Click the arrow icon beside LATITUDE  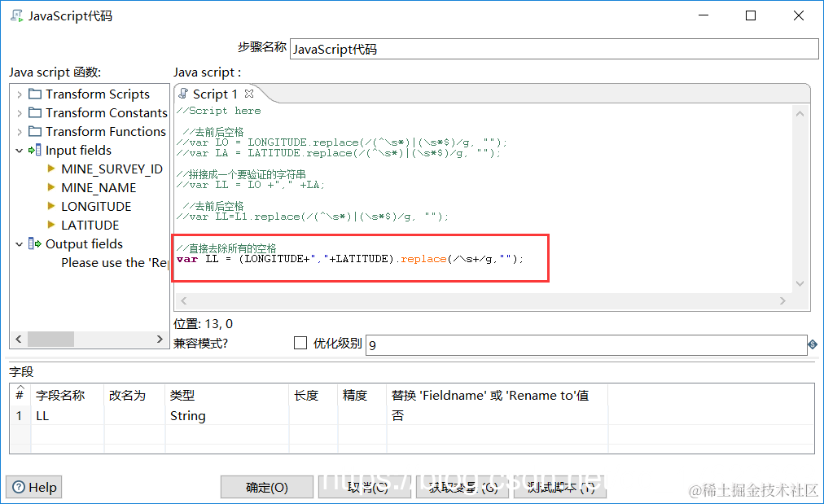click(x=51, y=225)
